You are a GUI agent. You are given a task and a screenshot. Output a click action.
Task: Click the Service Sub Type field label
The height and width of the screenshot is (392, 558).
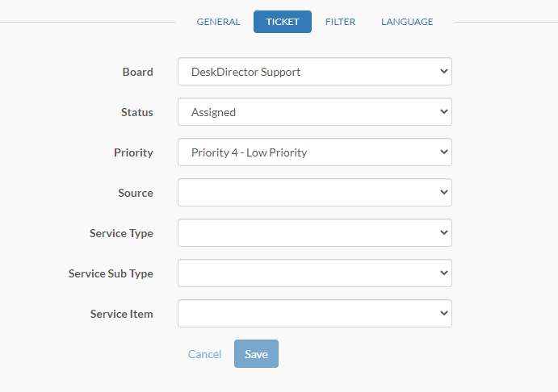[111, 273]
